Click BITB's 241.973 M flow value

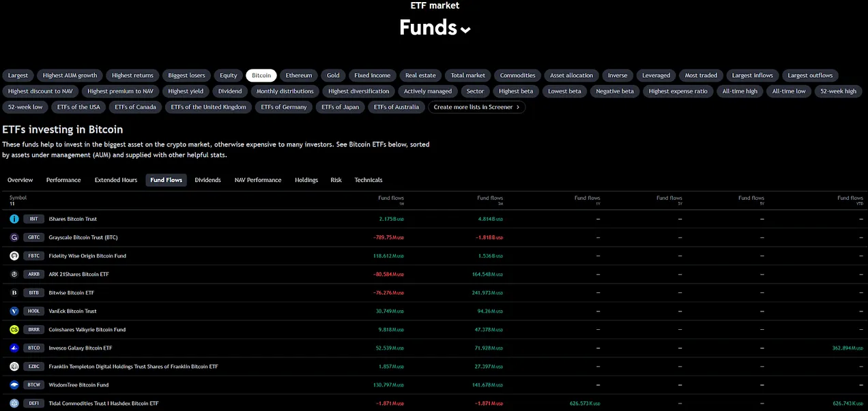pos(488,292)
